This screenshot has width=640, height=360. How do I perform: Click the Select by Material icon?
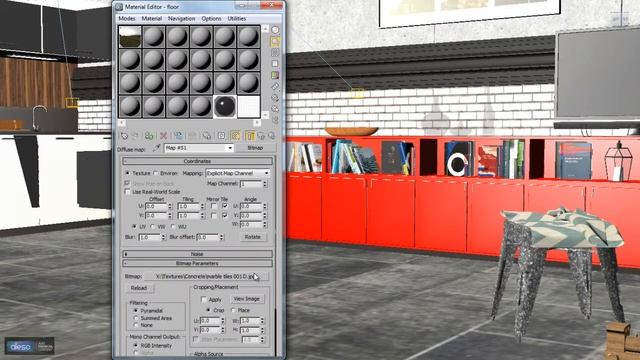276,109
